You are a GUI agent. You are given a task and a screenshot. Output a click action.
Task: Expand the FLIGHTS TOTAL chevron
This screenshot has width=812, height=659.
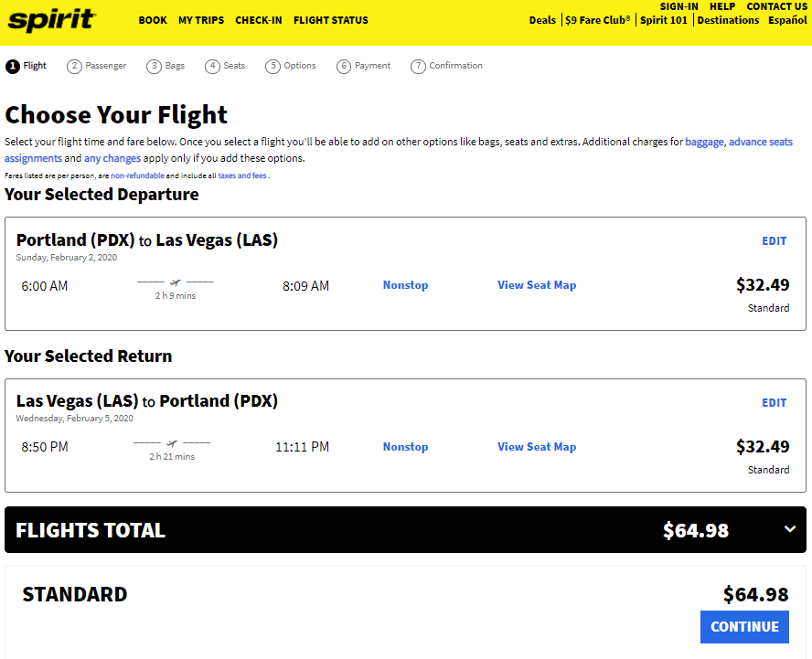pos(791,529)
